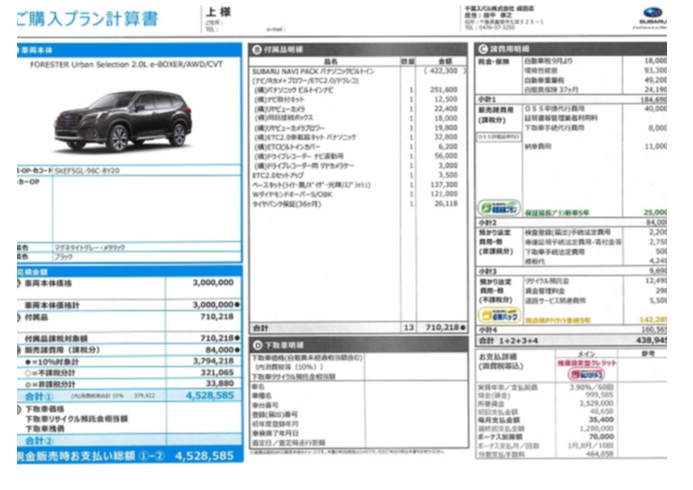Click the ご購入プラン計算書 title
Image resolution: width=693 pixels, height=490 pixels.
tap(88, 19)
